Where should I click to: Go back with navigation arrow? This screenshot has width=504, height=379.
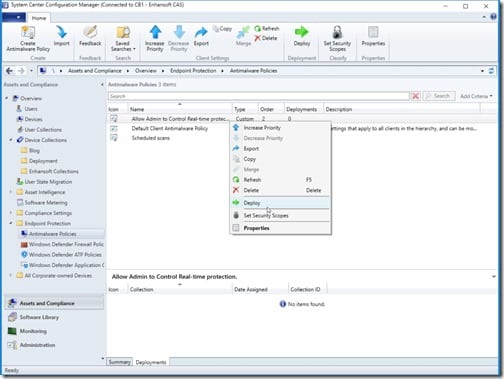pyautogui.click(x=9, y=71)
